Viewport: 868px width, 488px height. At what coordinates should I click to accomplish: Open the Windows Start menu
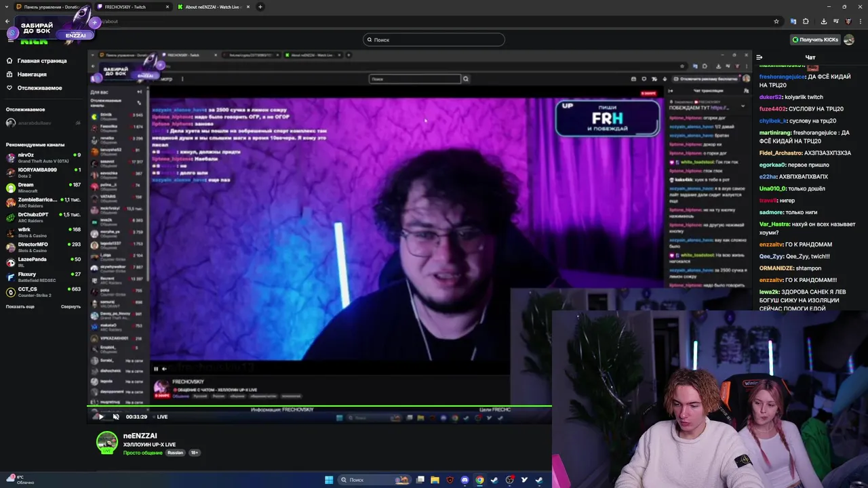pos(329,480)
